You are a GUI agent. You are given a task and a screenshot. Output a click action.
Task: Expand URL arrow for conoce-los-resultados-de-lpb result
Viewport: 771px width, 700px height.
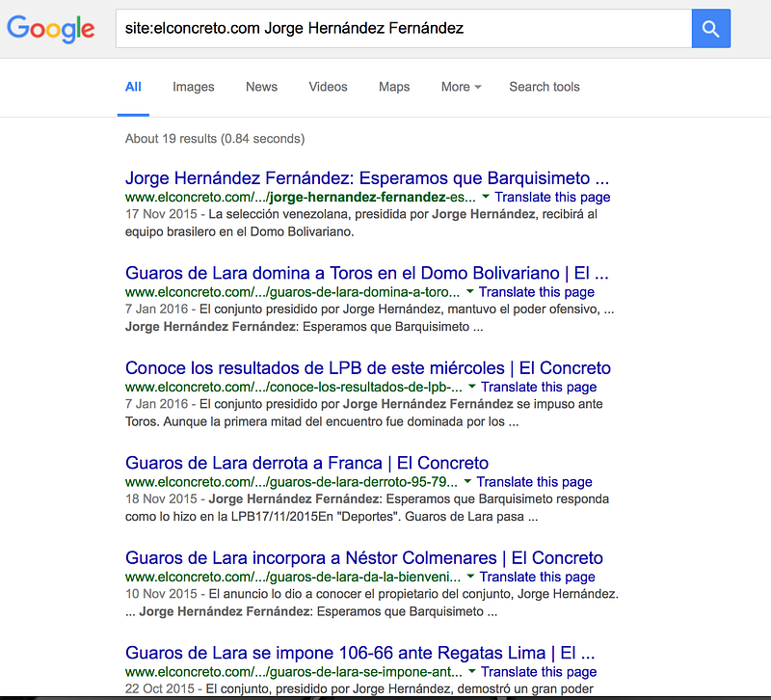(x=471, y=387)
